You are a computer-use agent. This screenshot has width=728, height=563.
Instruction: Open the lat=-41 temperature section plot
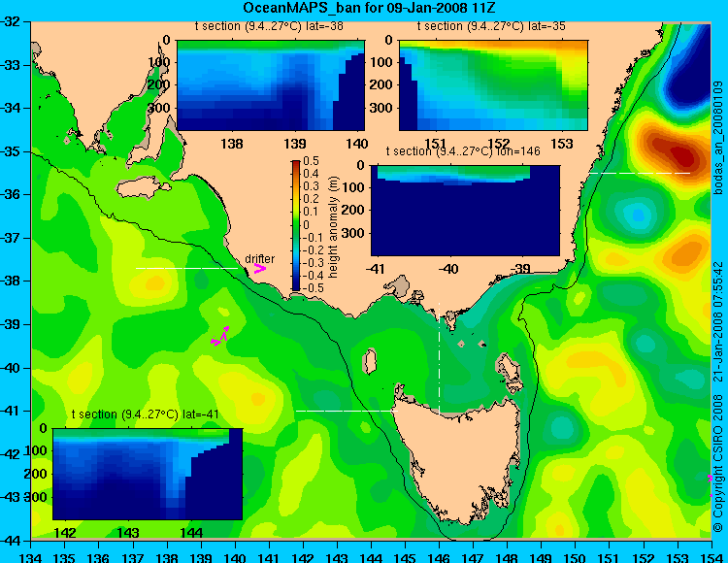148,475
